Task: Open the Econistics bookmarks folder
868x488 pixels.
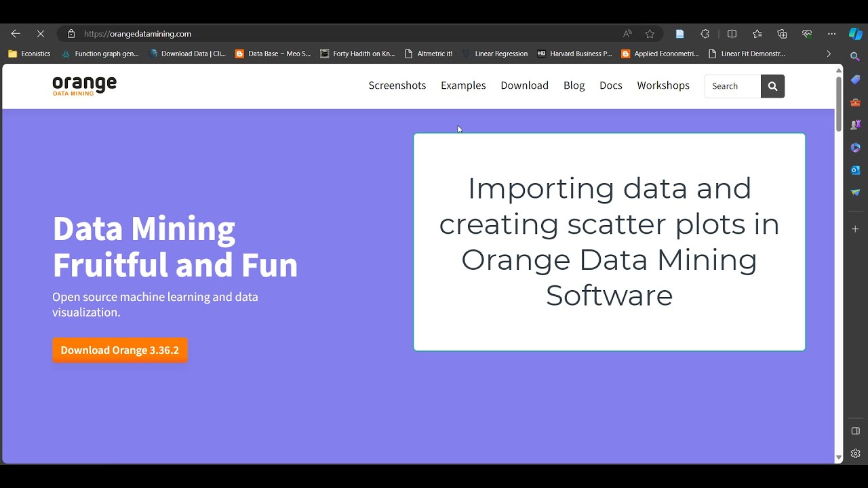Action: tap(29, 54)
